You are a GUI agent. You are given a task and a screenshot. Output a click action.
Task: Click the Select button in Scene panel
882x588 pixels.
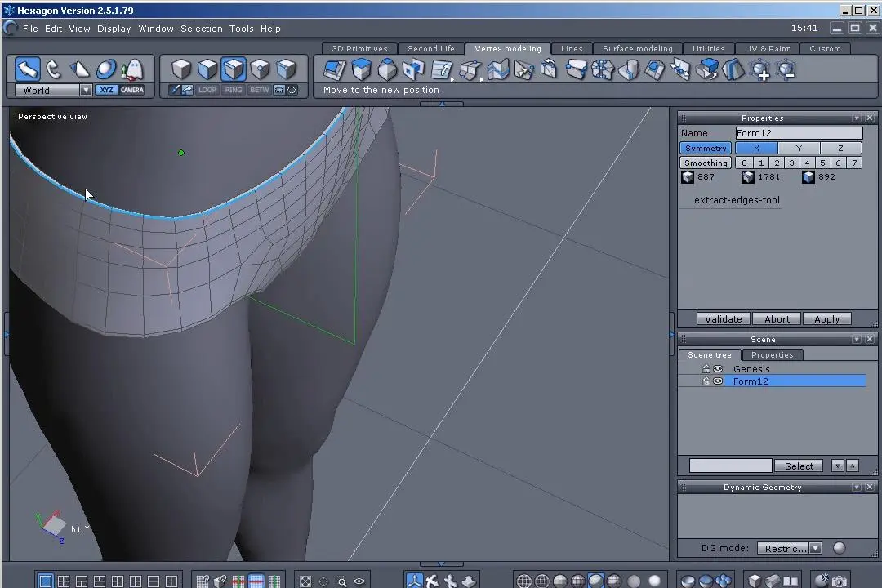pyautogui.click(x=799, y=465)
